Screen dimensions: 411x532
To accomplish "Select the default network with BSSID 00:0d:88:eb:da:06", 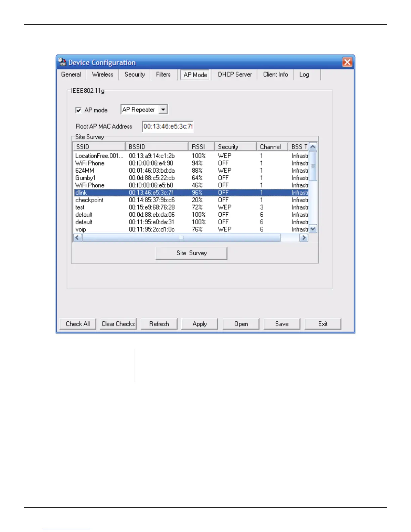I will point(191,215).
